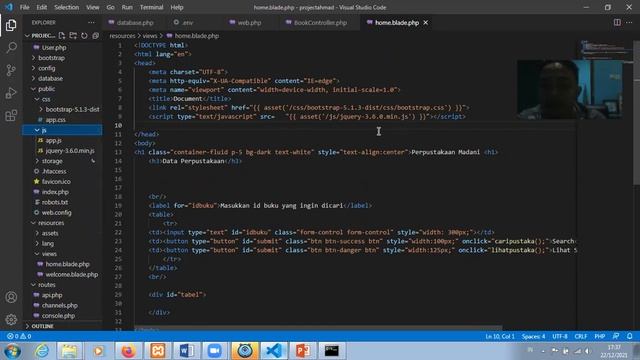Open the Explorer view in activity bar
This screenshot has width=640, height=360.
(x=11, y=25)
